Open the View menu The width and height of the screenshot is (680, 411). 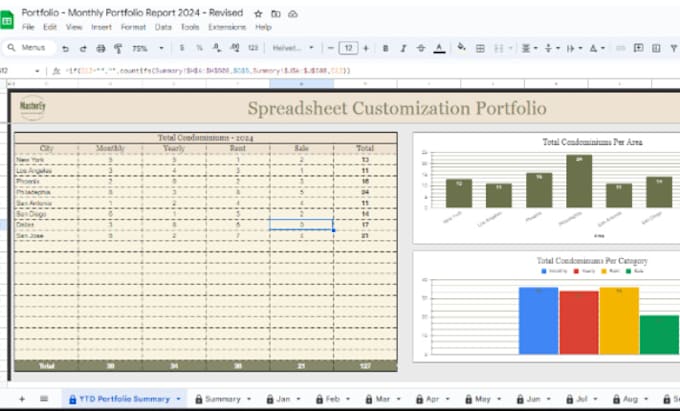click(x=74, y=27)
